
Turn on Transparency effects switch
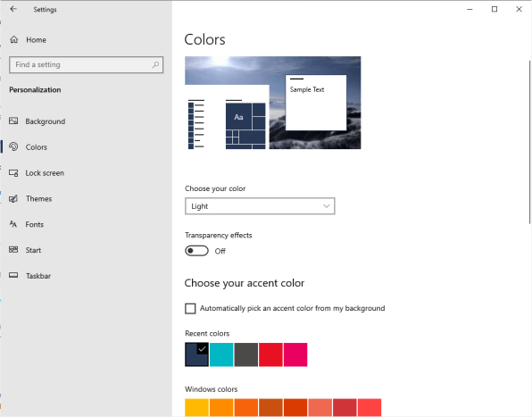pyautogui.click(x=196, y=251)
